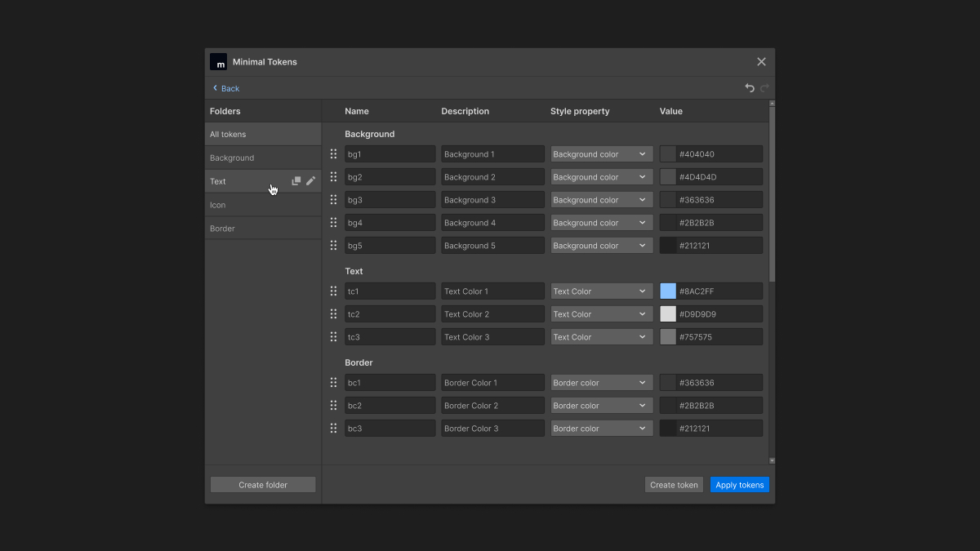Grab the drag handle for bg4 row

[333, 223]
